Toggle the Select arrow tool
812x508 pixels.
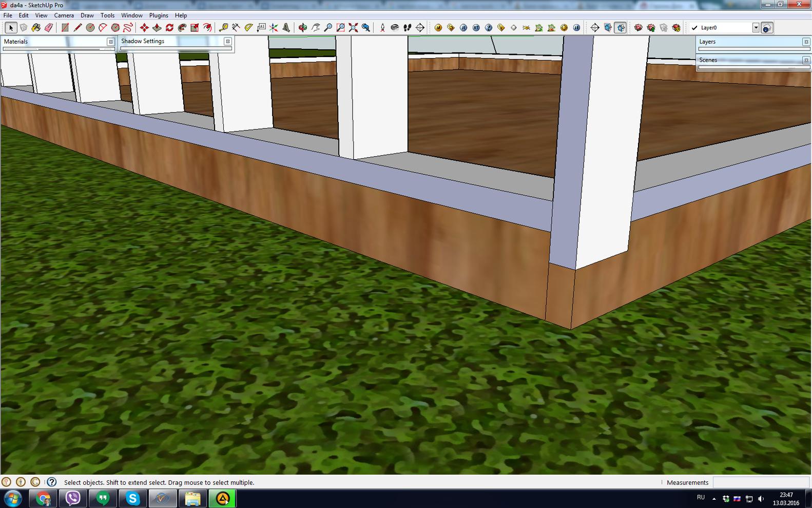[11, 28]
